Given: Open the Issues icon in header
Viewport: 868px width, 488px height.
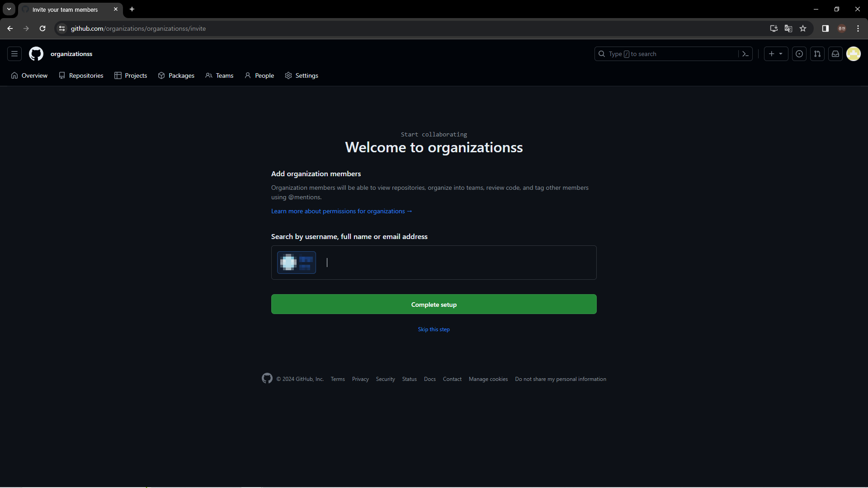Looking at the screenshot, I should tap(799, 54).
